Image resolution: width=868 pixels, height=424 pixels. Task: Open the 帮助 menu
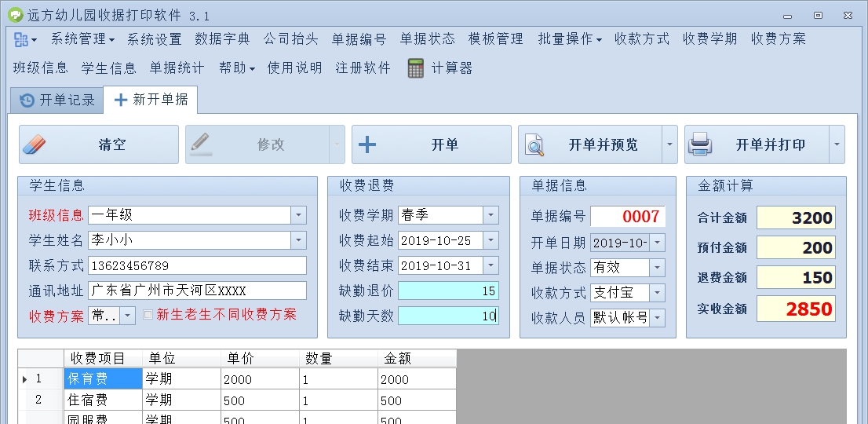pyautogui.click(x=237, y=68)
